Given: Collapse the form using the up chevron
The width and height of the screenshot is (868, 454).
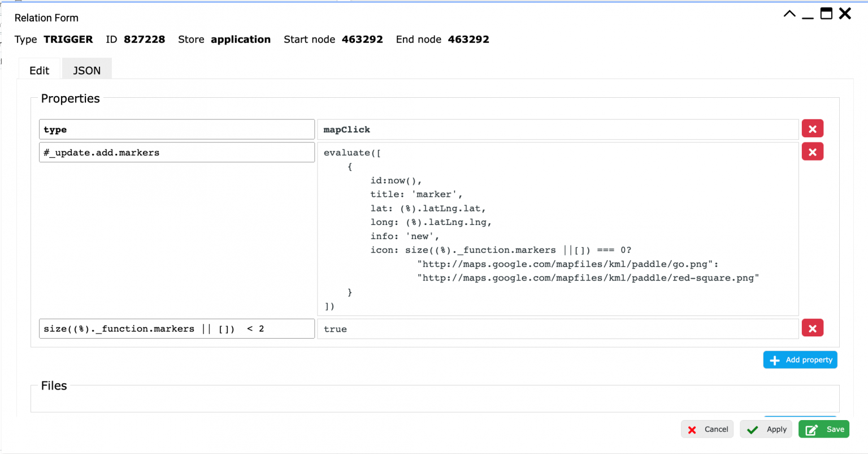Looking at the screenshot, I should pyautogui.click(x=789, y=13).
